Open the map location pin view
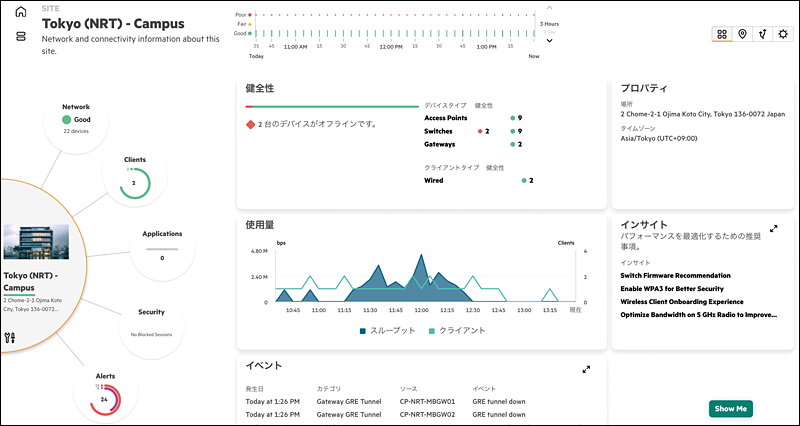Screen dimensions: 800x426 [742, 34]
